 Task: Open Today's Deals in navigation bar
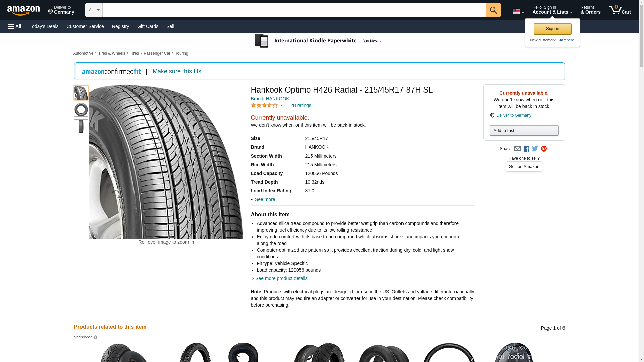44,26
